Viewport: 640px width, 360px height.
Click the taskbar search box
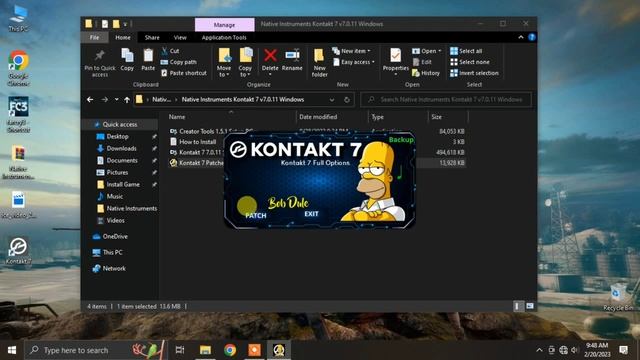click(96, 350)
